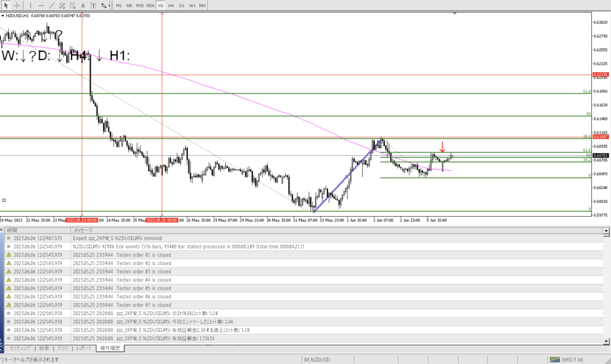Select the arrow cursor tool
611x364 pixels.
5,5
